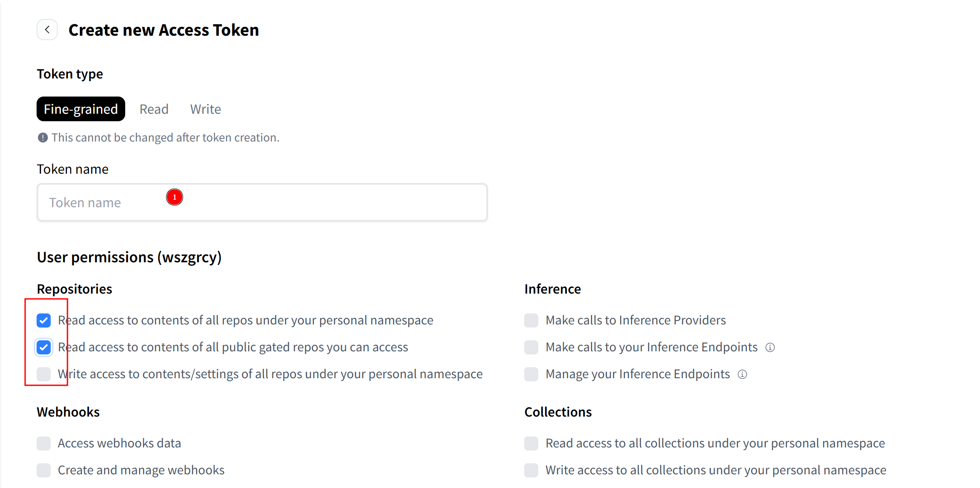This screenshot has height=488, width=980.
Task: Click the Token name input field
Action: [309, 202]
